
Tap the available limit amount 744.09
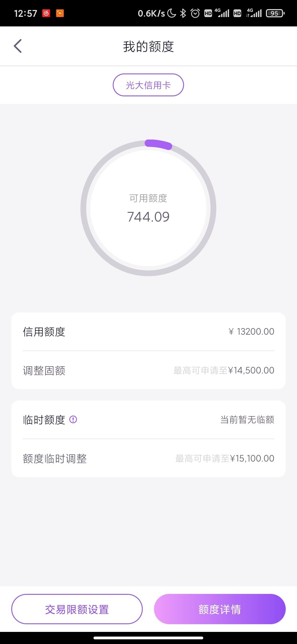pyautogui.click(x=148, y=217)
